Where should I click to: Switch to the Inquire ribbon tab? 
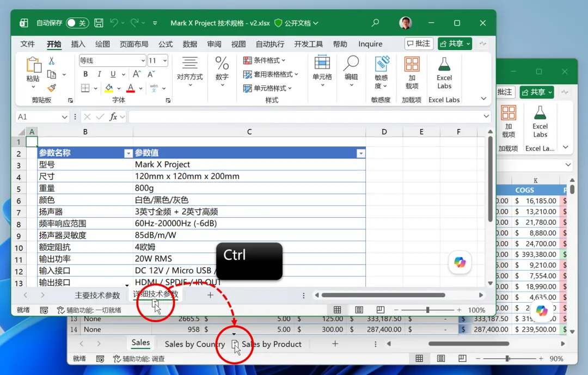click(x=370, y=44)
